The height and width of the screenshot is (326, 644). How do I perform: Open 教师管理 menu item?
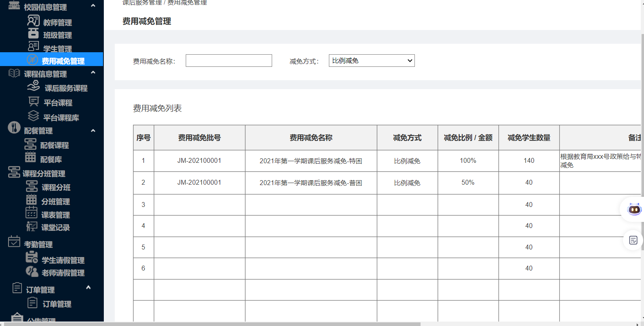58,23
